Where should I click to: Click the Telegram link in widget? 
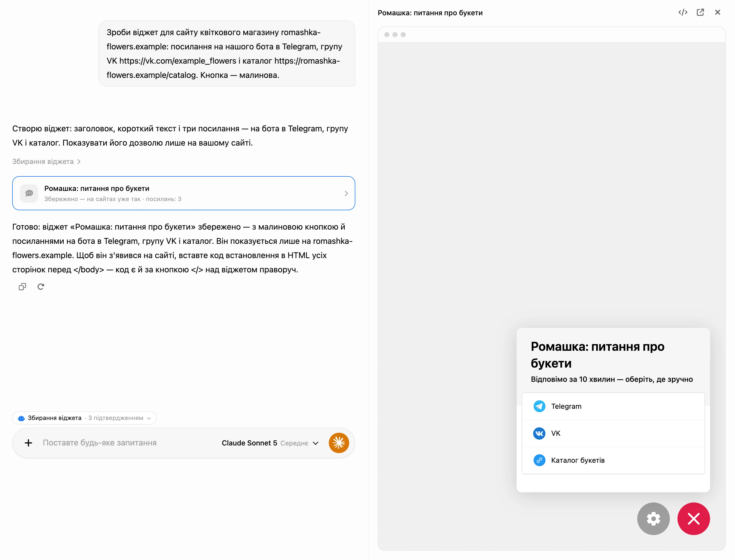[x=613, y=406]
